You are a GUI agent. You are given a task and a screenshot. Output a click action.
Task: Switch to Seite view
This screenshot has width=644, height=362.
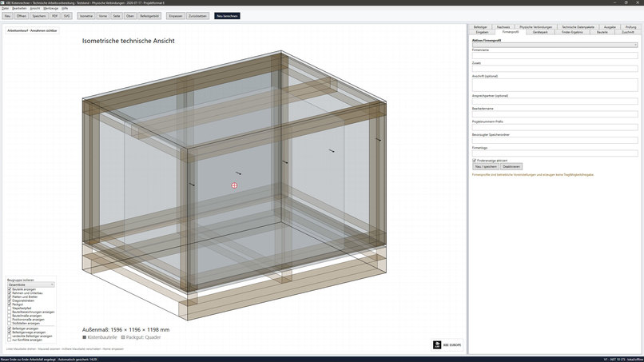point(117,16)
